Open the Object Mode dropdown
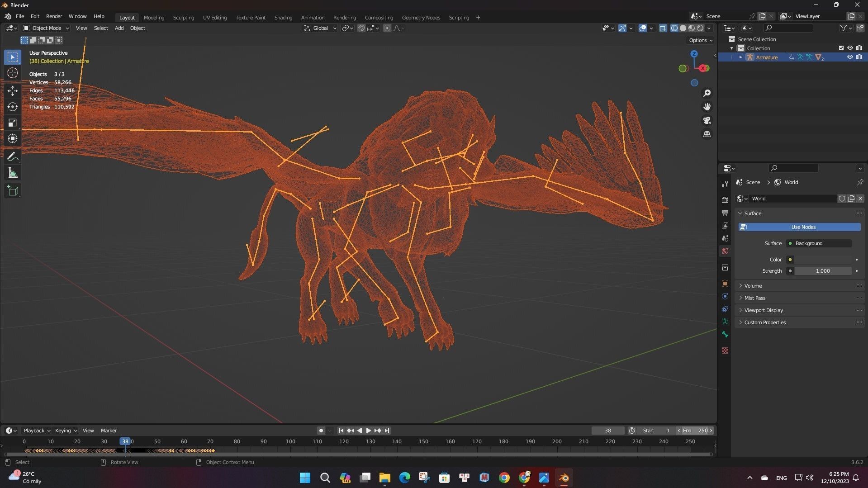Image resolution: width=868 pixels, height=488 pixels. [x=46, y=28]
